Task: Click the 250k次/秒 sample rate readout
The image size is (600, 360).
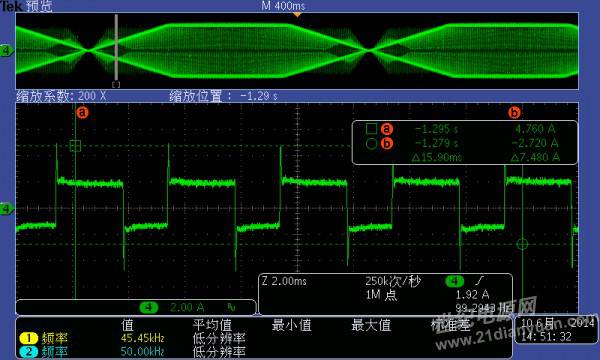Action: click(x=393, y=282)
